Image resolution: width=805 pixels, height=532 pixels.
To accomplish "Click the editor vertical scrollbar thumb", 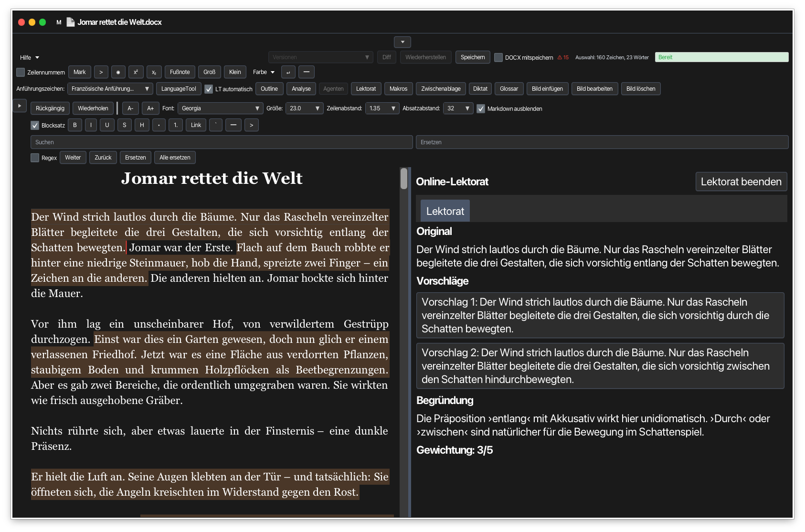I will coord(404,179).
